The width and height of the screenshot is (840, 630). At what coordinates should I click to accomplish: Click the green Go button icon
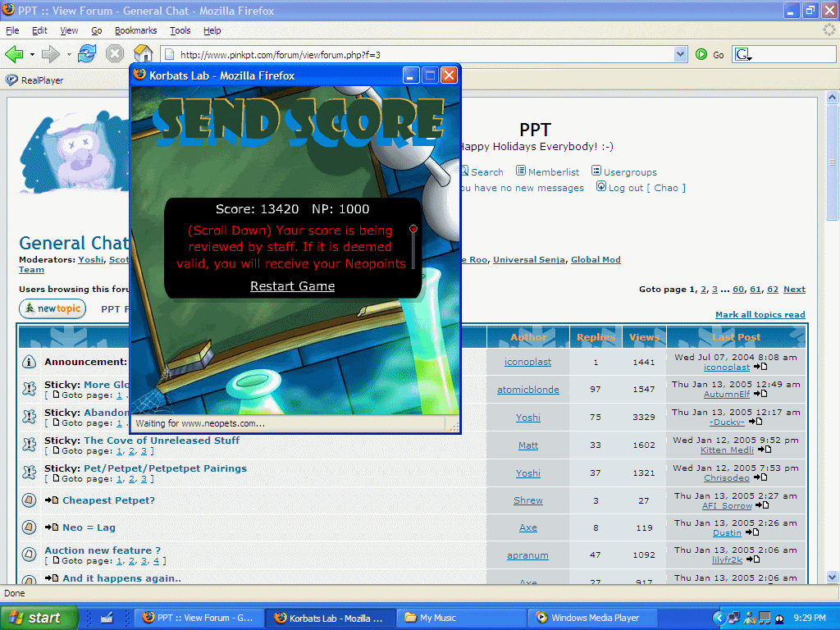point(701,54)
